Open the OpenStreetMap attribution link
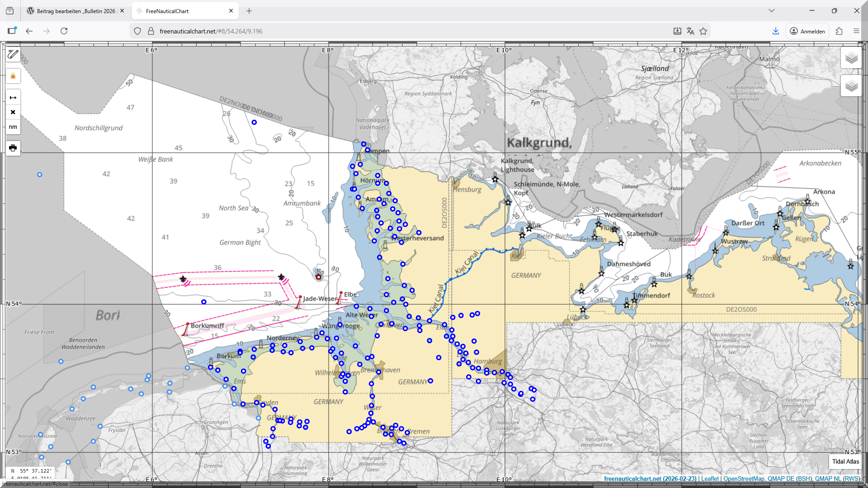The image size is (868, 488). (x=744, y=479)
